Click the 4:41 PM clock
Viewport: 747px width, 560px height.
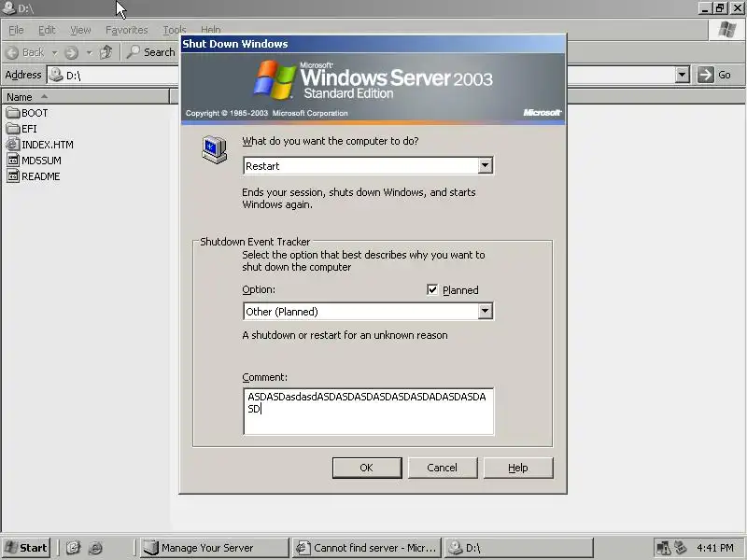click(x=714, y=548)
